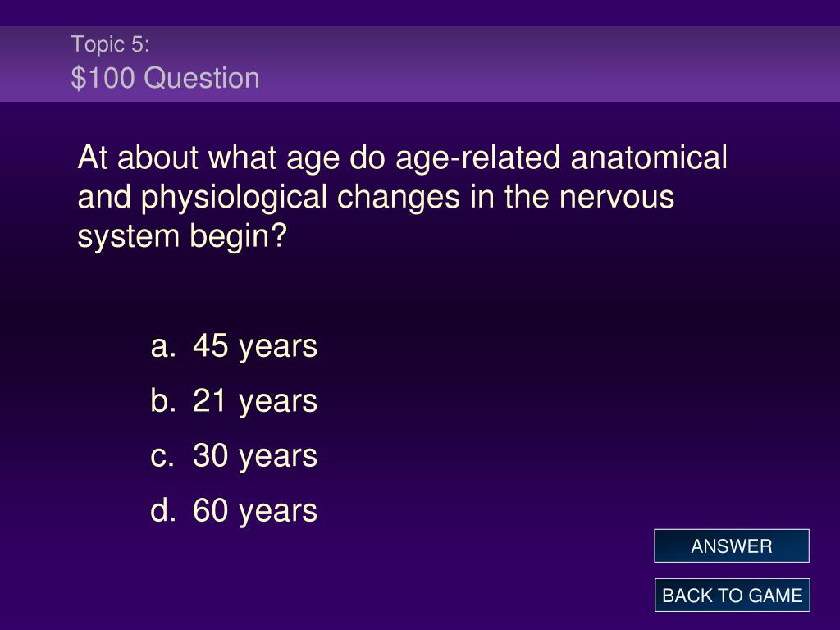Image resolution: width=840 pixels, height=630 pixels.
Task: Click the letter marker "b." in the answer list
Action: [x=163, y=400]
